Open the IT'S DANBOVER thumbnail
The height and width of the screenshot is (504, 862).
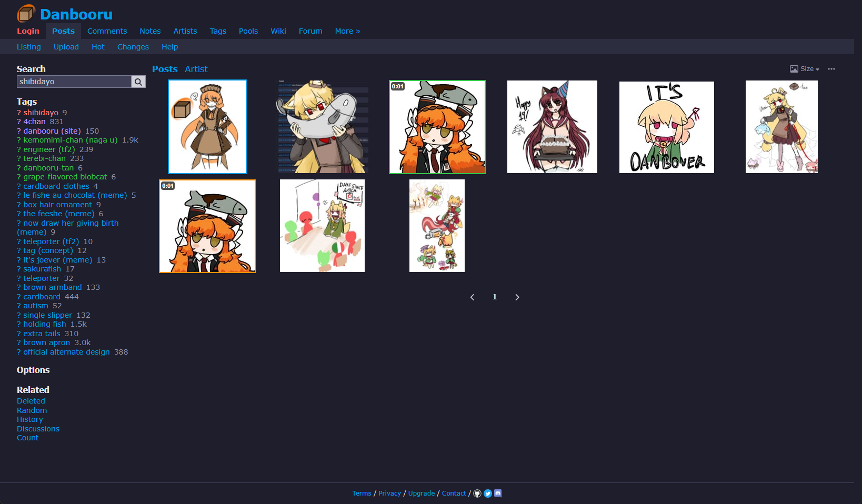tap(667, 127)
